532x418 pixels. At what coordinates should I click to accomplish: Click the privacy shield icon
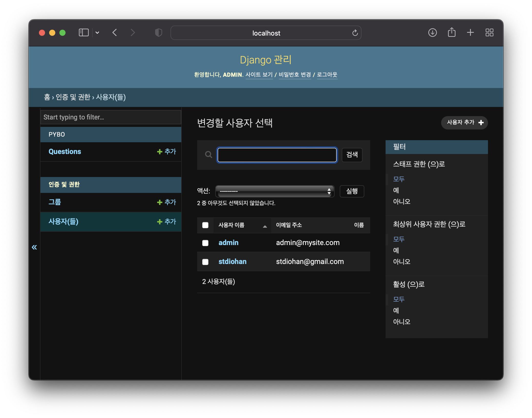point(158,33)
